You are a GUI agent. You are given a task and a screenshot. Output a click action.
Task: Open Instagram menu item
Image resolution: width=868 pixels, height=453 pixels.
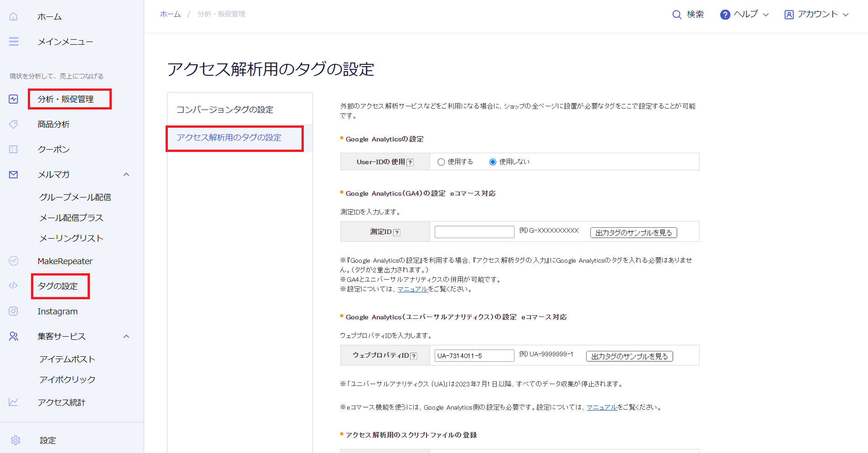coord(57,311)
